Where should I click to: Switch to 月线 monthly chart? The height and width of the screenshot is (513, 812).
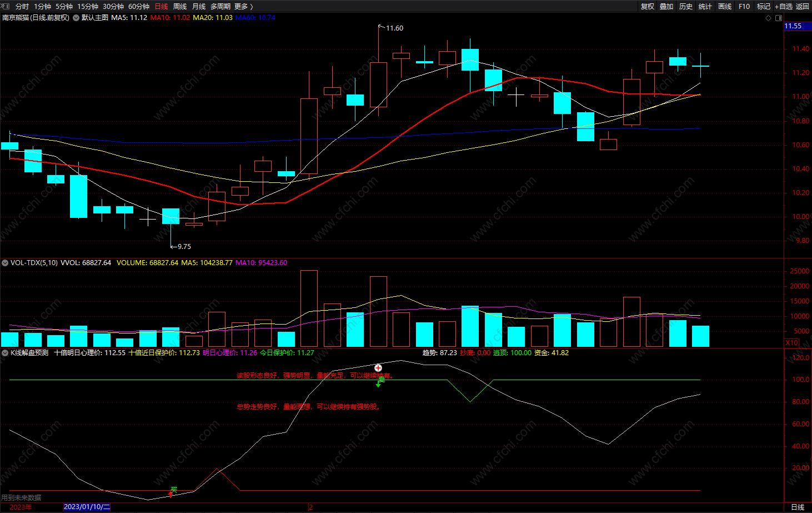coord(199,6)
